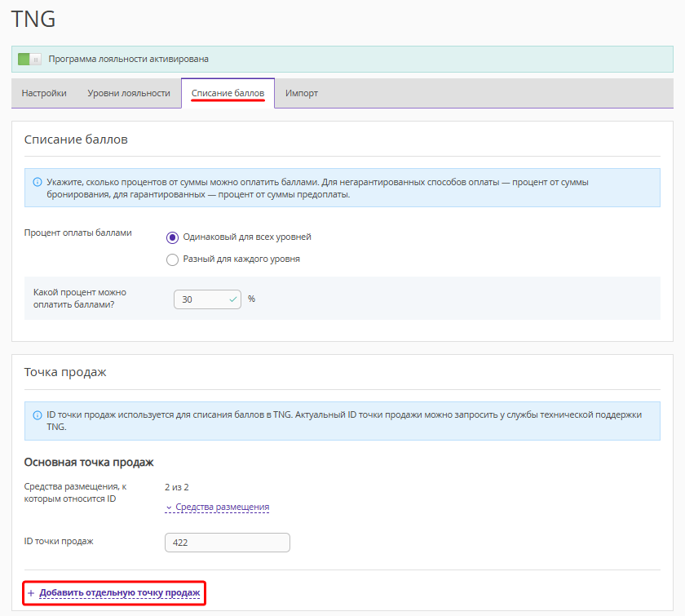Select the Одинаковый для всех уровней radio button
685x616 pixels.
(172, 237)
